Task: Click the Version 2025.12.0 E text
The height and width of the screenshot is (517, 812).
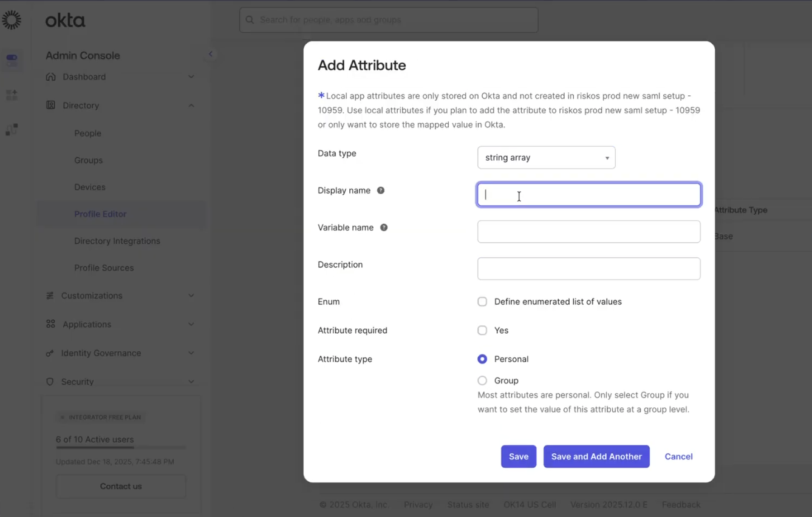Action: 609,504
